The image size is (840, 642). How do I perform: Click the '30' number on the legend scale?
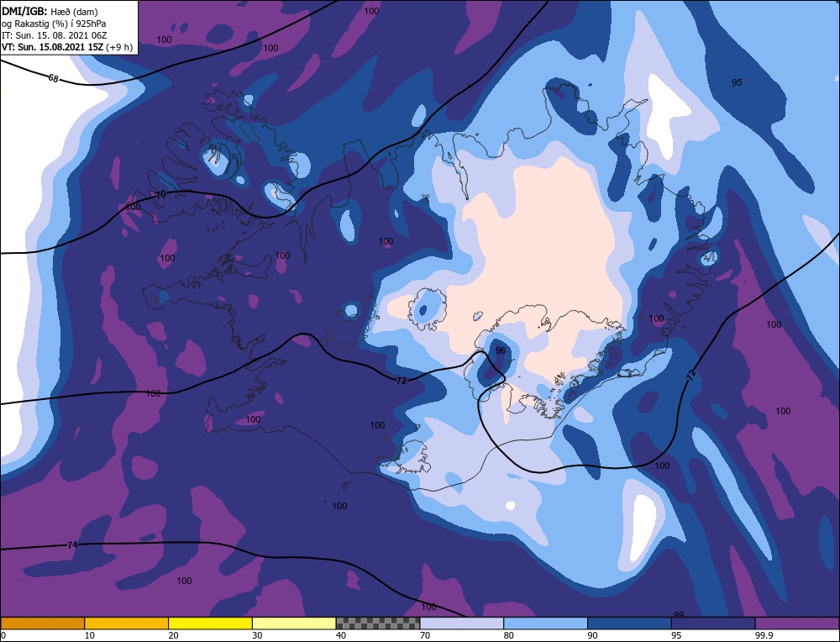(x=257, y=635)
